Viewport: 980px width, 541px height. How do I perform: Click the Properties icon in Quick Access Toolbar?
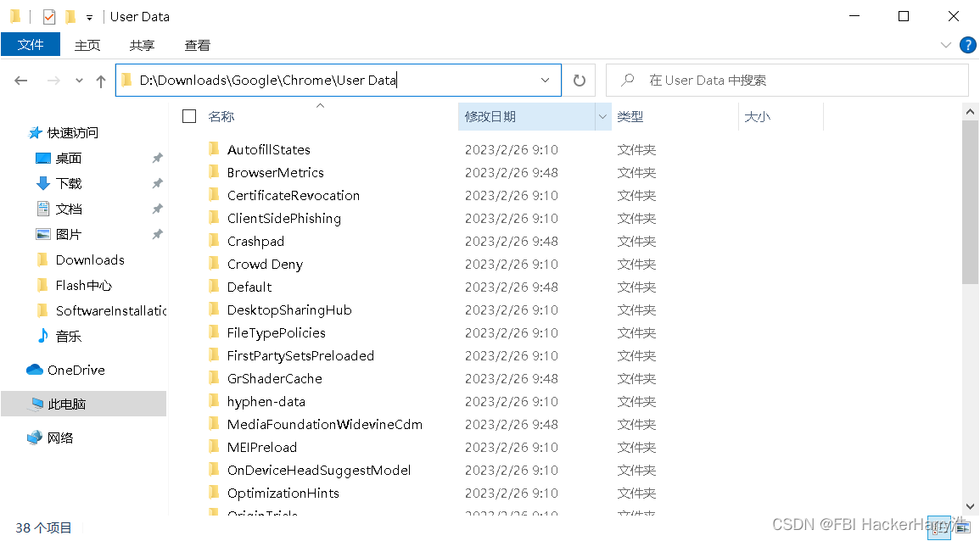49,17
